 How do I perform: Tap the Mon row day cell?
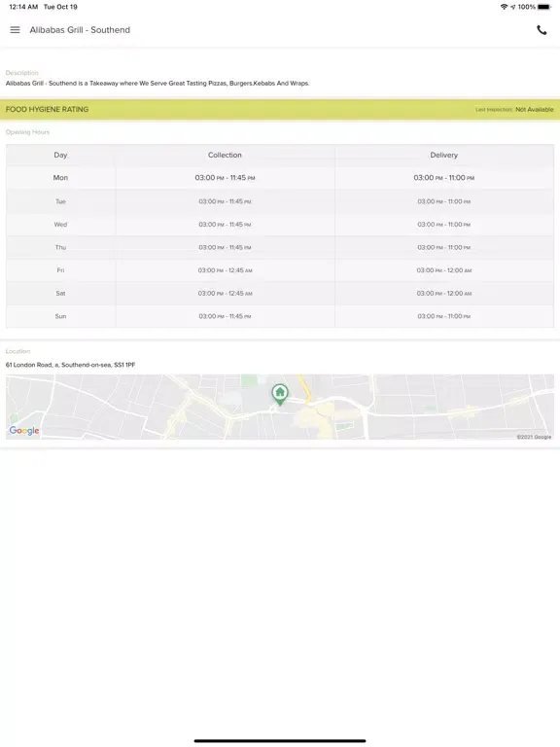pyautogui.click(x=60, y=178)
